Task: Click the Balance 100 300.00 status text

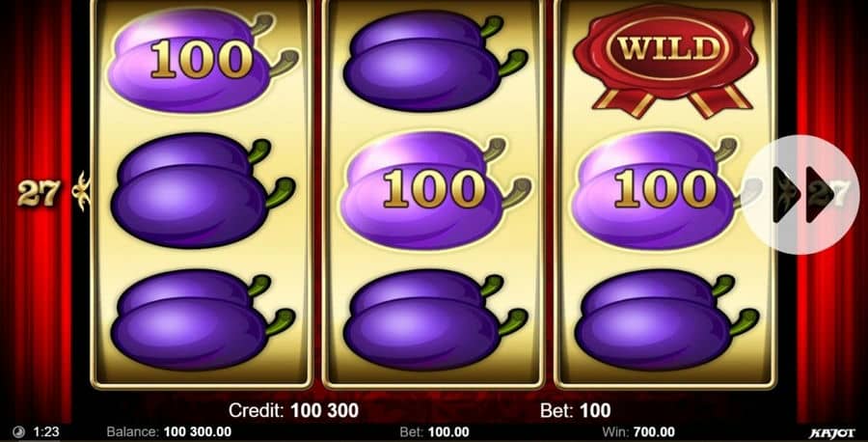Action: pyautogui.click(x=169, y=432)
